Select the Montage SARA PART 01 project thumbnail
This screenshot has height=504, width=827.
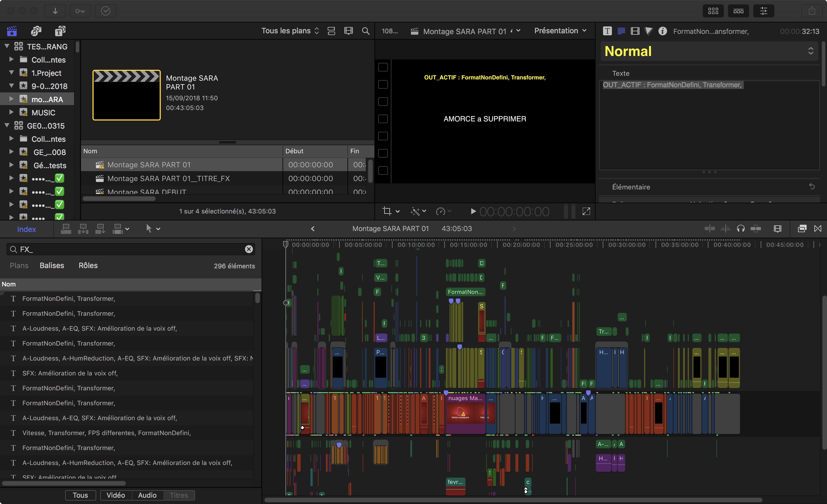click(x=127, y=95)
